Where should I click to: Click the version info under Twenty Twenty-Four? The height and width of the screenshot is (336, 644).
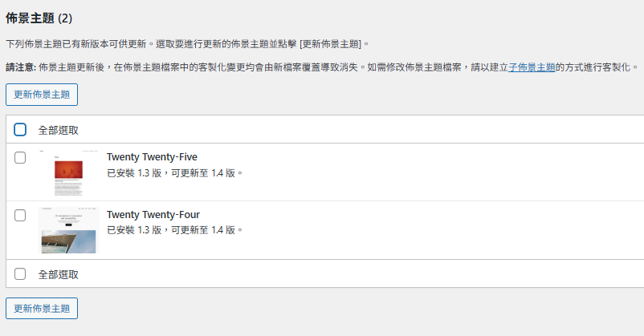pos(174,230)
